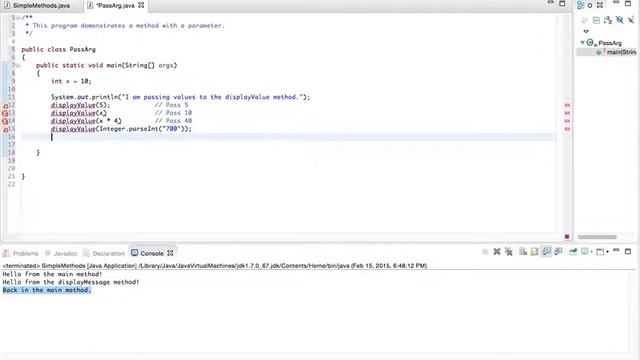Click in 'public class PassArg' line
The image size is (640, 360).
(58, 49)
